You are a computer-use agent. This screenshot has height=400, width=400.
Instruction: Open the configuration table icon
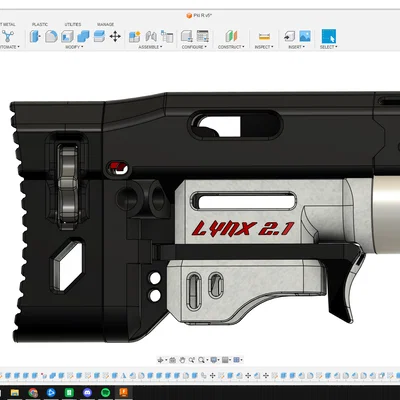tap(202, 36)
